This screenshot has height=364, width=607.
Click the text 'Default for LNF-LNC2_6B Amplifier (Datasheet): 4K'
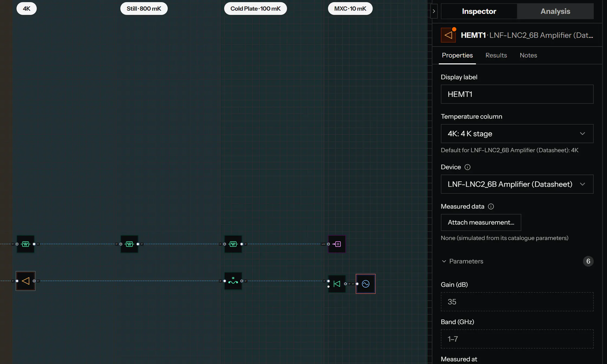click(509, 150)
